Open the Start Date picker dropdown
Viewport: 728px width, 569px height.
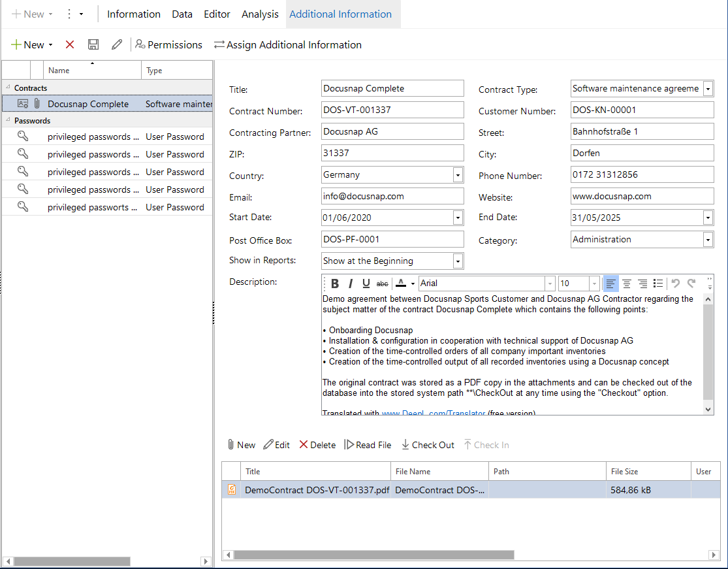[458, 218]
